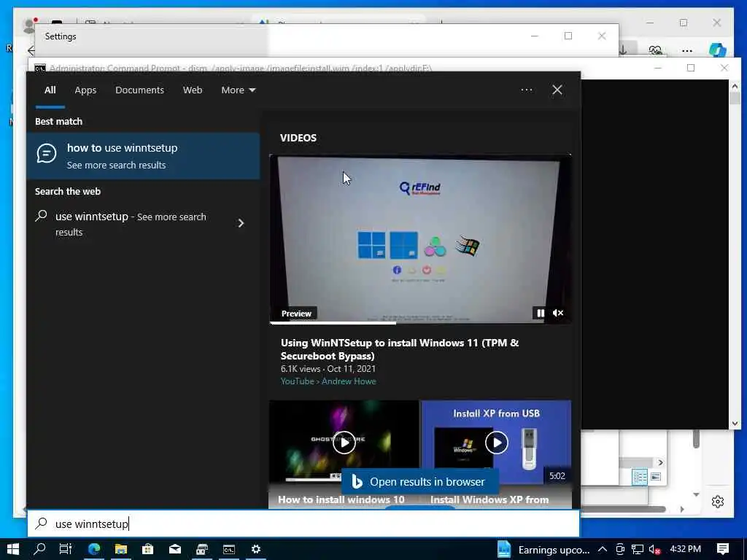Switch to large thumbnails view icon

coord(656,477)
